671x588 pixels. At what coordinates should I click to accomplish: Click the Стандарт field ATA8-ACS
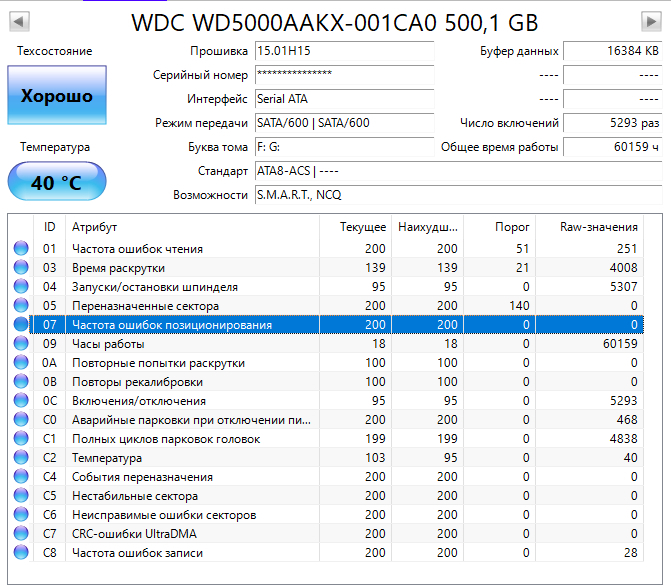click(458, 171)
